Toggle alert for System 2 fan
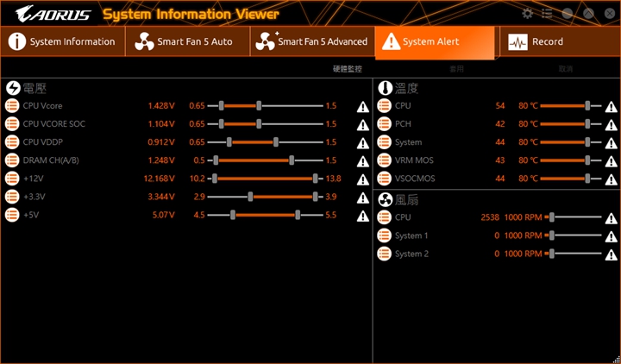The height and width of the screenshot is (364, 621). click(612, 254)
